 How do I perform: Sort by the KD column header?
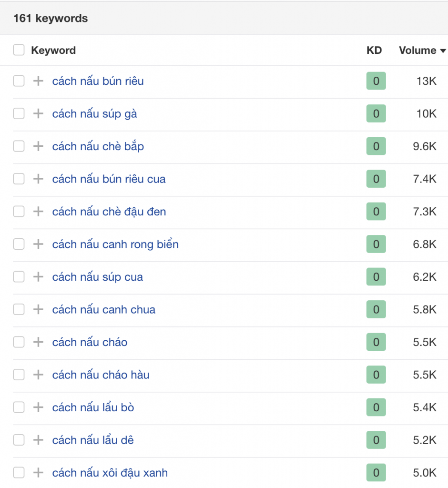click(x=374, y=50)
